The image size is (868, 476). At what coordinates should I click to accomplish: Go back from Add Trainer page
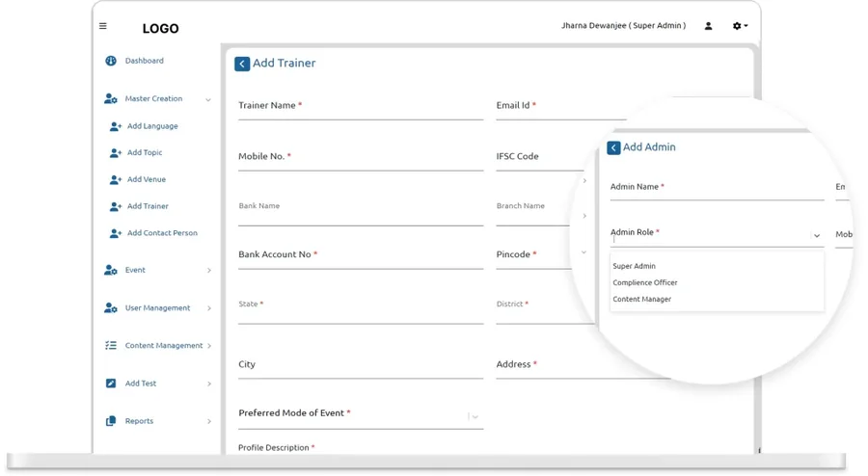click(x=242, y=65)
